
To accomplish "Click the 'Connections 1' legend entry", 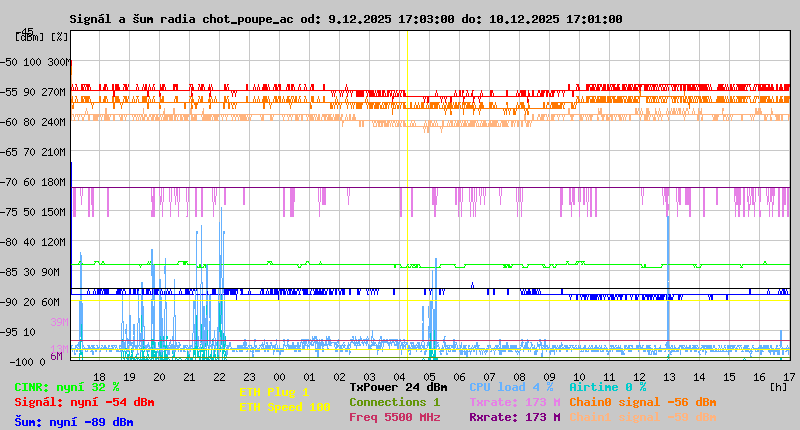I will coord(394,402).
